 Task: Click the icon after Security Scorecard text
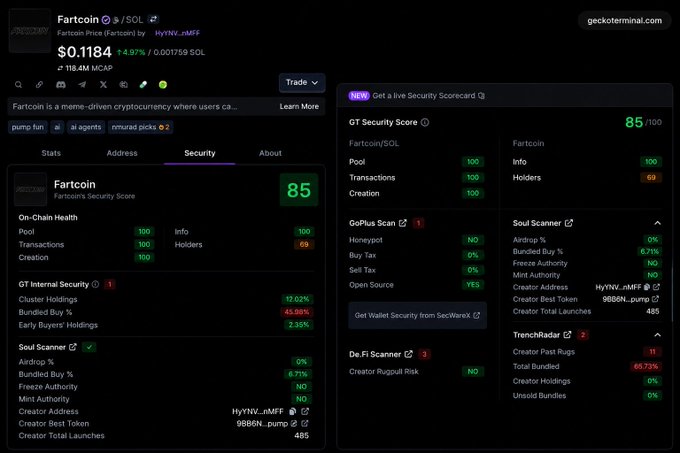coord(481,95)
